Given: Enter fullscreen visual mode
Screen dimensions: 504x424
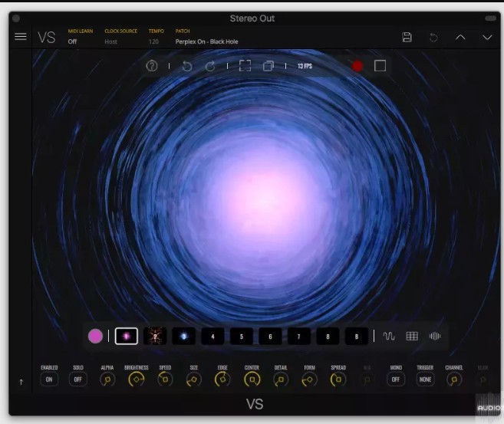Looking at the screenshot, I should tap(245, 66).
